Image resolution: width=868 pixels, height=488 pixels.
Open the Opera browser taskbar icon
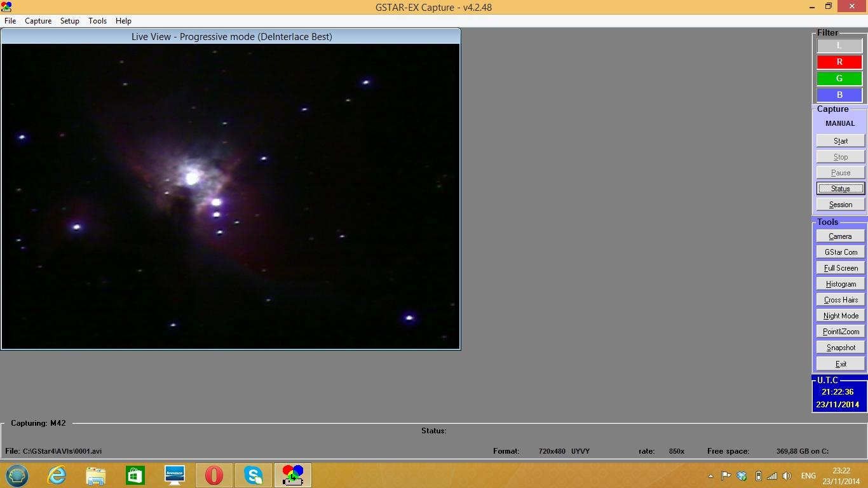pyautogui.click(x=214, y=475)
